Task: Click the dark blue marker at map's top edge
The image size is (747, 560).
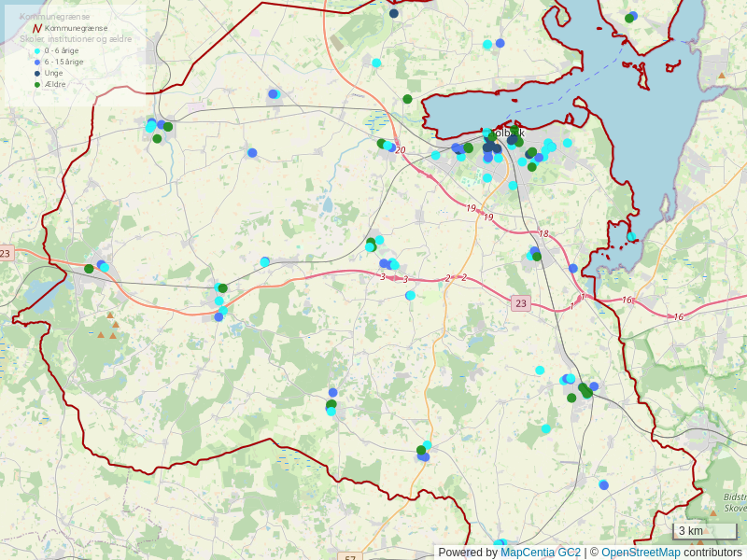Action: 394,13
